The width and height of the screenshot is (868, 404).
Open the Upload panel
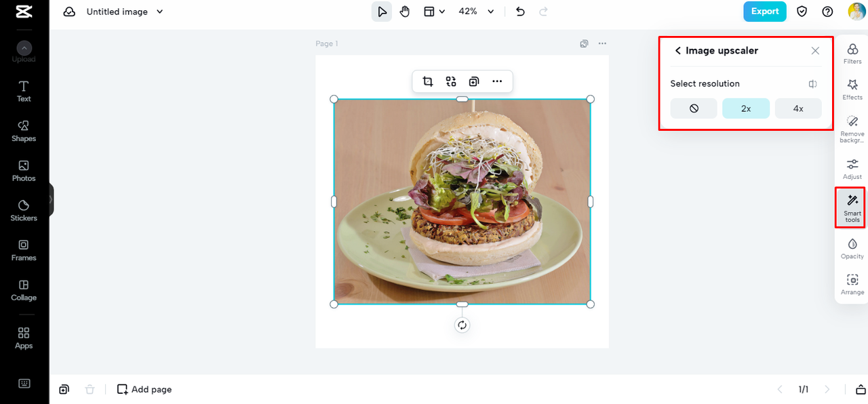[x=24, y=52]
